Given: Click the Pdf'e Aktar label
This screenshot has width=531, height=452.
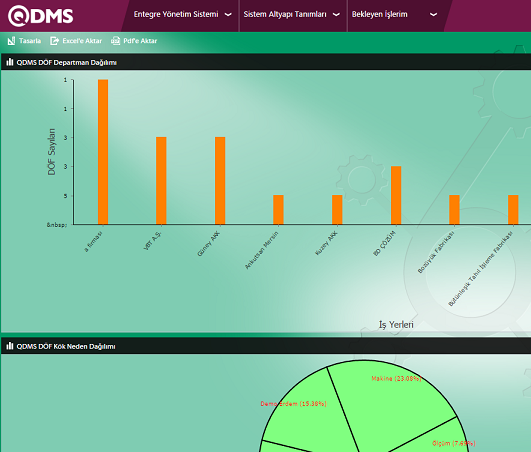Looking at the screenshot, I should pos(140,41).
